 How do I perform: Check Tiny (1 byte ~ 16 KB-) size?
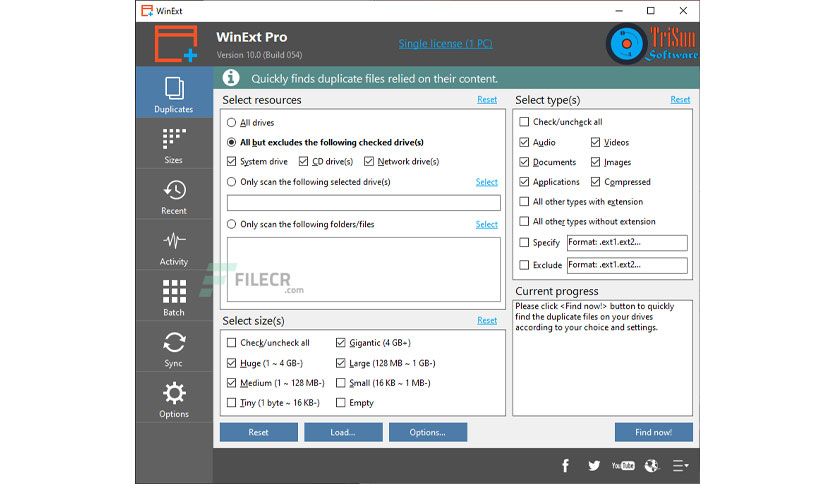[x=231, y=402]
